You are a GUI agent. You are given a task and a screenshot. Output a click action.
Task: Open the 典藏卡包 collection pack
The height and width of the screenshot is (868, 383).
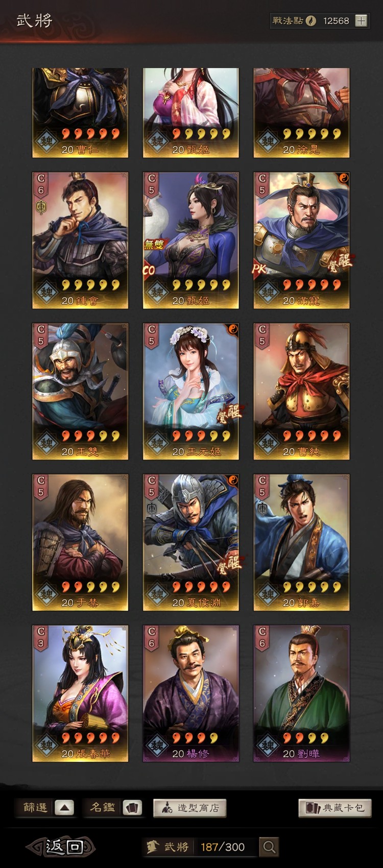click(334, 808)
